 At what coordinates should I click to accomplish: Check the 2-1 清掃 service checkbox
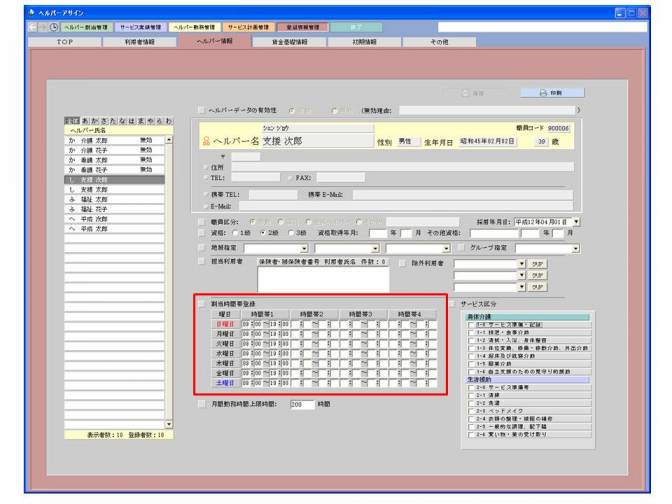[472, 395]
